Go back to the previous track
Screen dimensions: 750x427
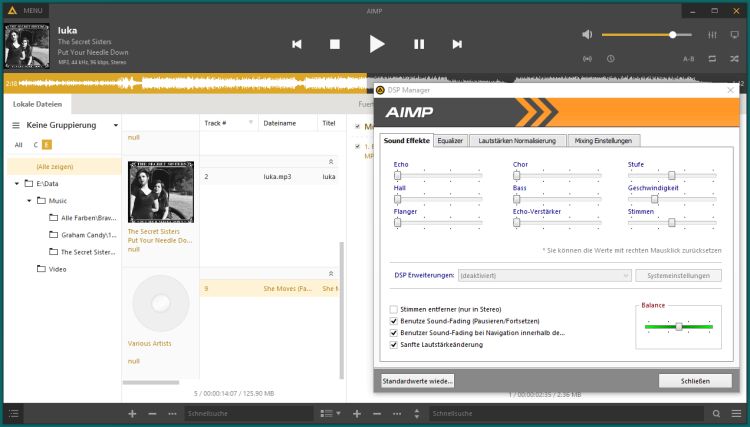(x=296, y=44)
